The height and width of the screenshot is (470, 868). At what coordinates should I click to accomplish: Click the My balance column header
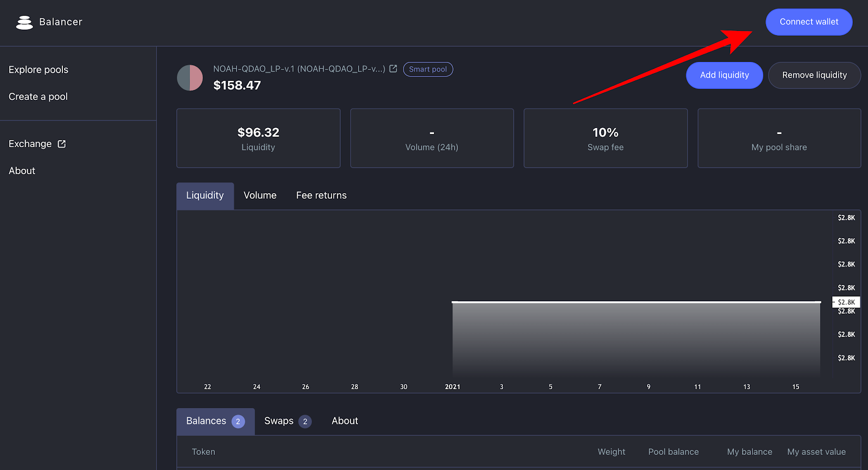(749, 452)
